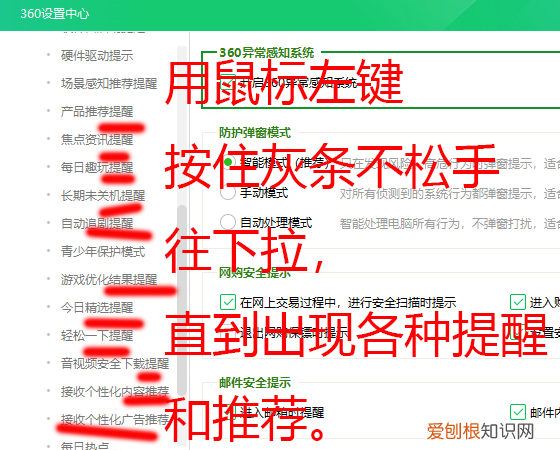Click the 邮件安全提示 section heading
Image resolution: width=560 pixels, height=450 pixels.
255,382
